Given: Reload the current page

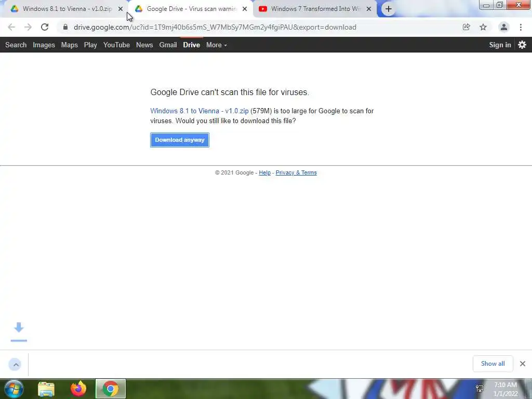Looking at the screenshot, I should pyautogui.click(x=45, y=27).
